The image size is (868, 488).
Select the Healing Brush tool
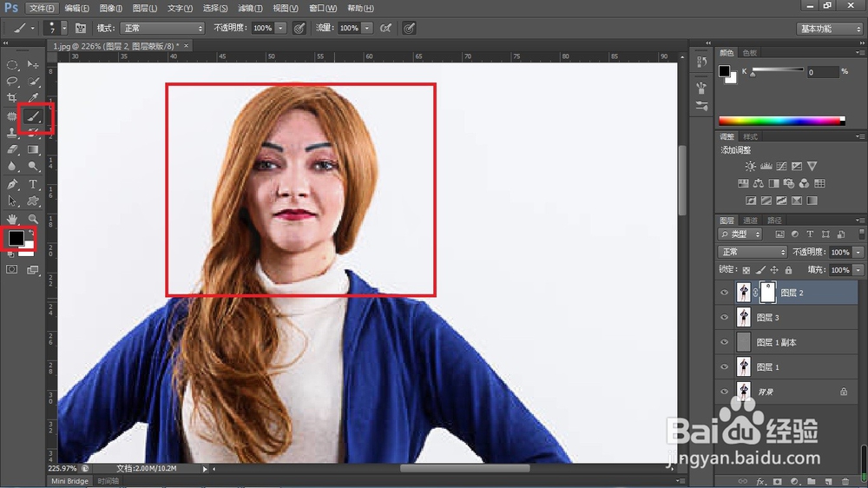[12, 116]
